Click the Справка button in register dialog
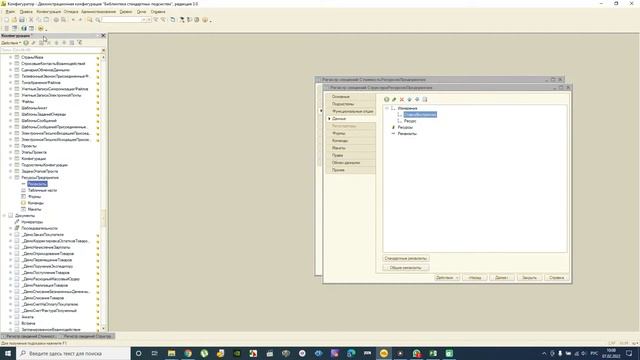Viewport: 640px width, 360px height. pos(557,278)
